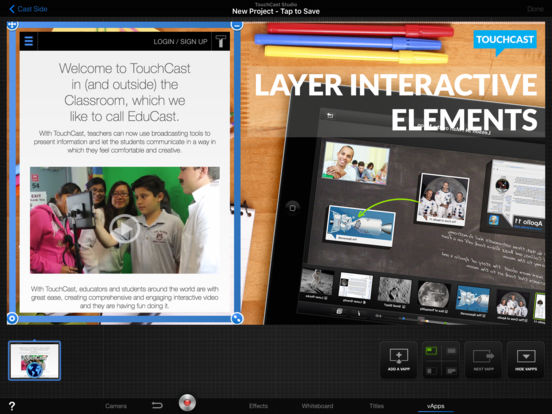Image resolution: width=552 pixels, height=414 pixels.
Task: Click the "With TouchCast, teachers can now" paragraph
Action: coord(125,142)
